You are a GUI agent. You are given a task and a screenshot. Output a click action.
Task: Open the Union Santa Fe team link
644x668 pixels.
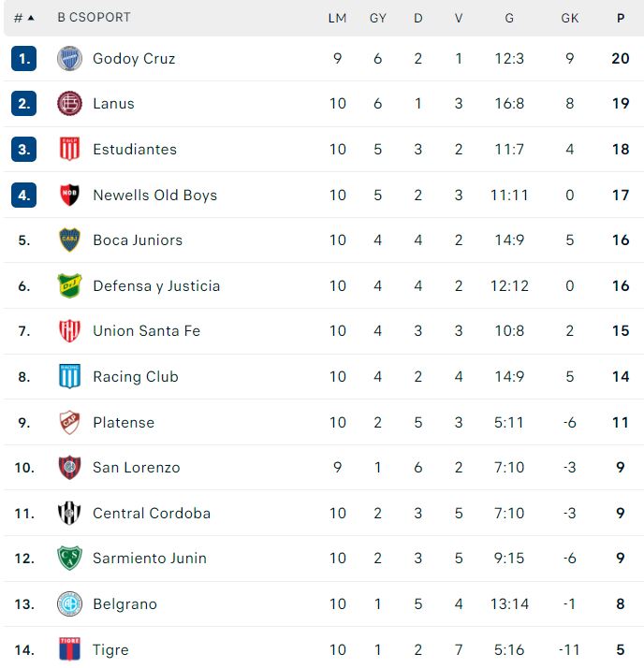tap(147, 331)
